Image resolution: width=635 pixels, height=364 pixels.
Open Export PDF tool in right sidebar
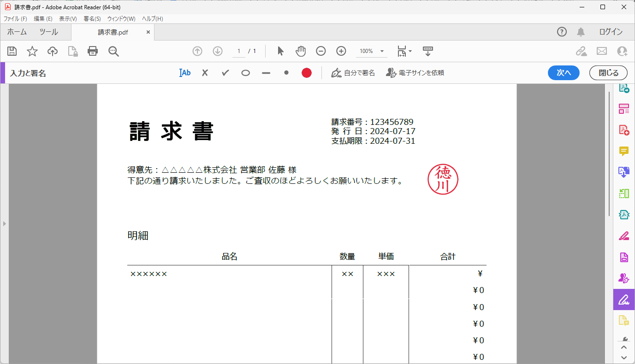tap(624, 88)
